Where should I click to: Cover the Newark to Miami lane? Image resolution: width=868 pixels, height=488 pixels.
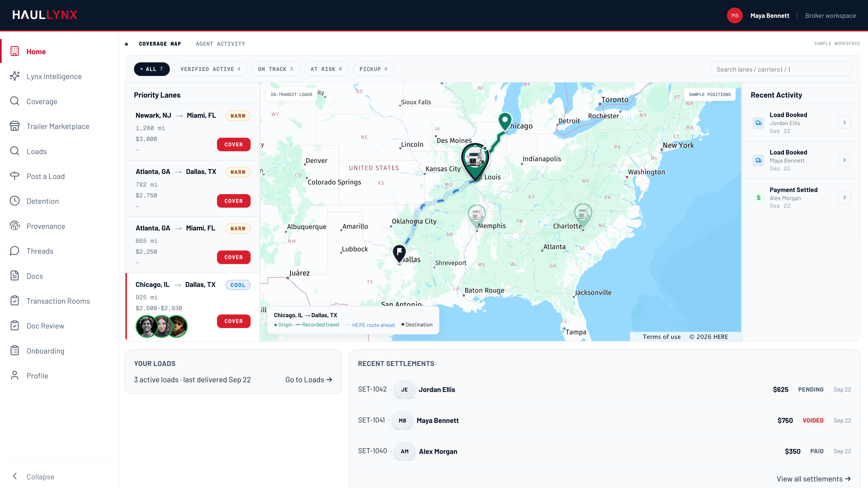pyautogui.click(x=234, y=145)
